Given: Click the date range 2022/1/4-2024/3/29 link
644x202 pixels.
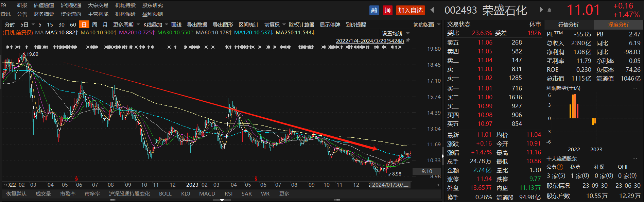Looking at the screenshot, I should [370, 41].
